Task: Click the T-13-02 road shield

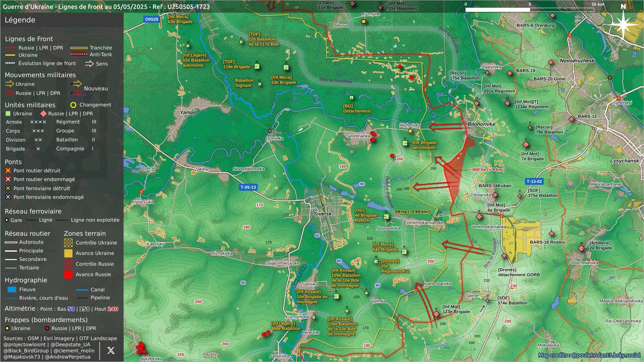Action: 534,181
